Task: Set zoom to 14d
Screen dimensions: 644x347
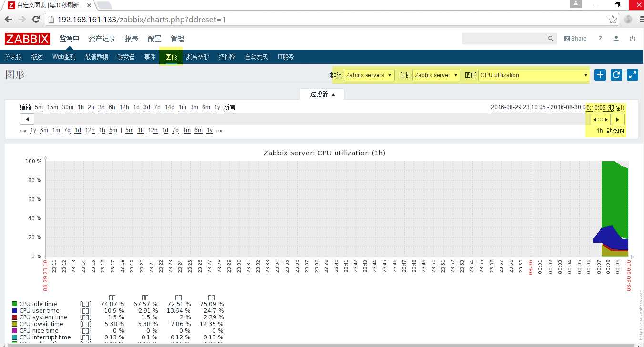Action: point(170,107)
